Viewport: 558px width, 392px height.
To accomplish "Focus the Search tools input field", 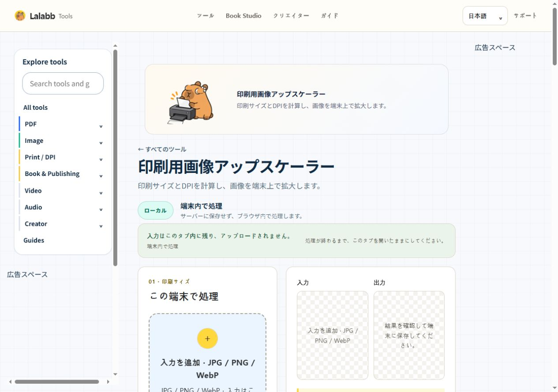I will coord(63,83).
